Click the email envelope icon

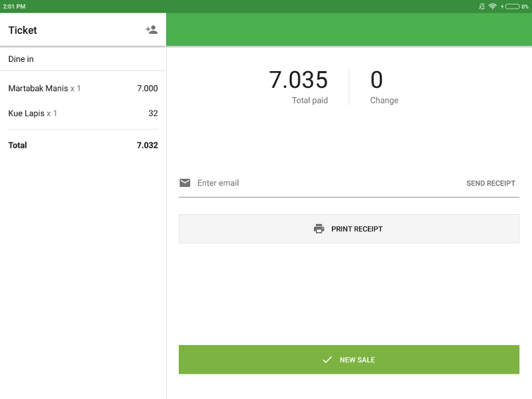click(x=185, y=183)
